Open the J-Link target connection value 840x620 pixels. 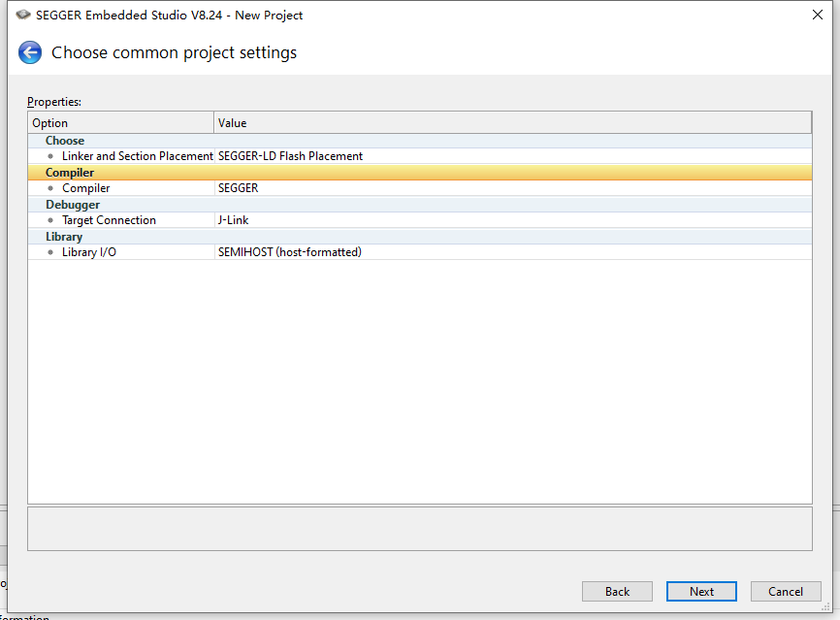tap(236, 220)
